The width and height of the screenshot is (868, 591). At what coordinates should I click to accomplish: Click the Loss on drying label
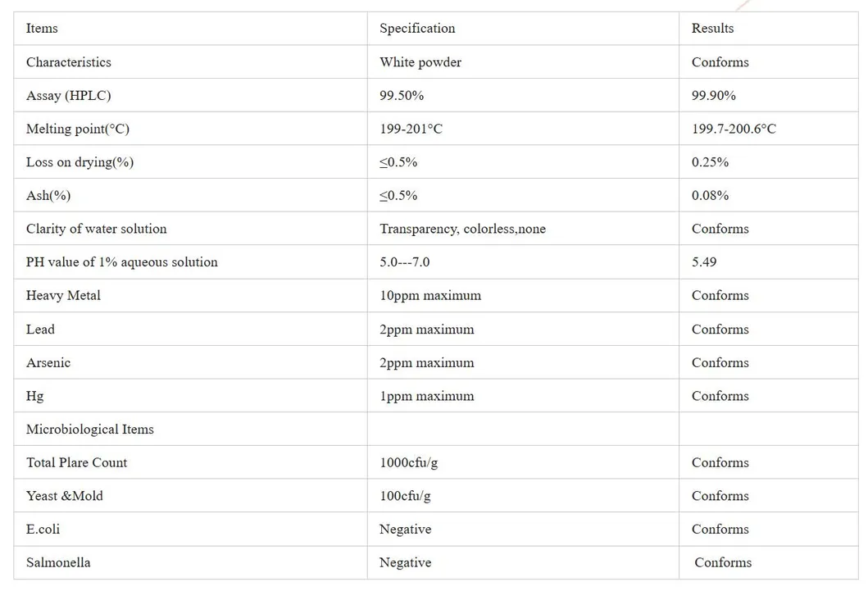point(80,162)
